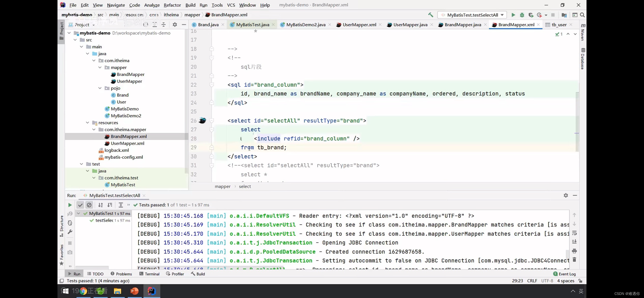Run with coverage shield icon
Screen dimensions: 644x298
pyautogui.click(x=531, y=15)
